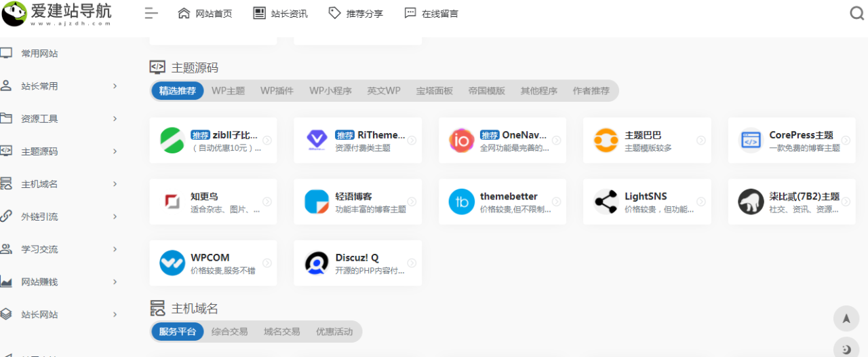
Task: Click the code icon beside 主题源码 in sidebar
Action: 6,151
